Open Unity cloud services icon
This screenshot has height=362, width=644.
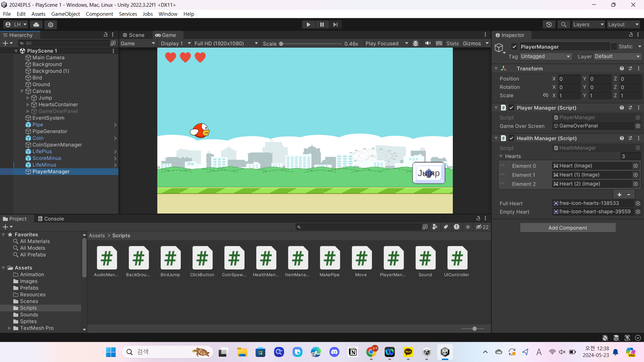36,24
